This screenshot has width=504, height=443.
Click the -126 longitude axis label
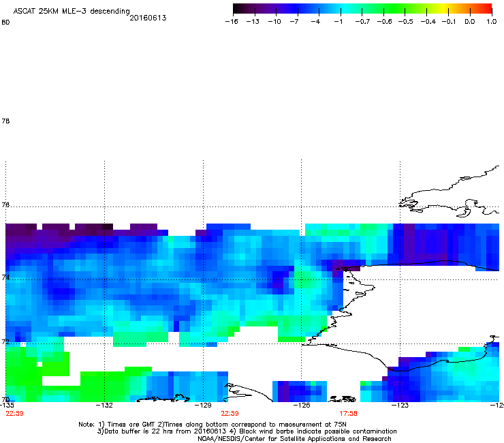[x=302, y=405]
